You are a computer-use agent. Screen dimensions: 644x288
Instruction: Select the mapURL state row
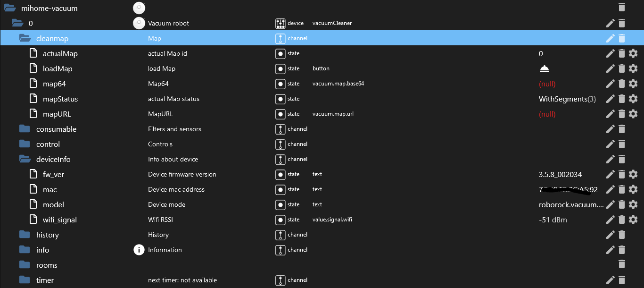pyautogui.click(x=57, y=114)
